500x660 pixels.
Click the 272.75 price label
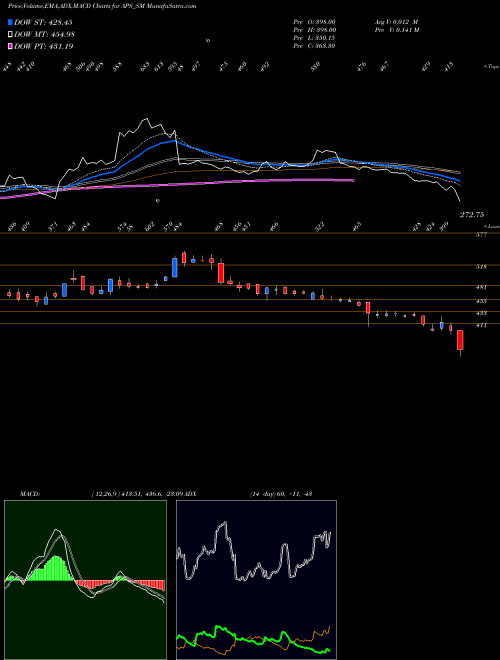(471, 215)
